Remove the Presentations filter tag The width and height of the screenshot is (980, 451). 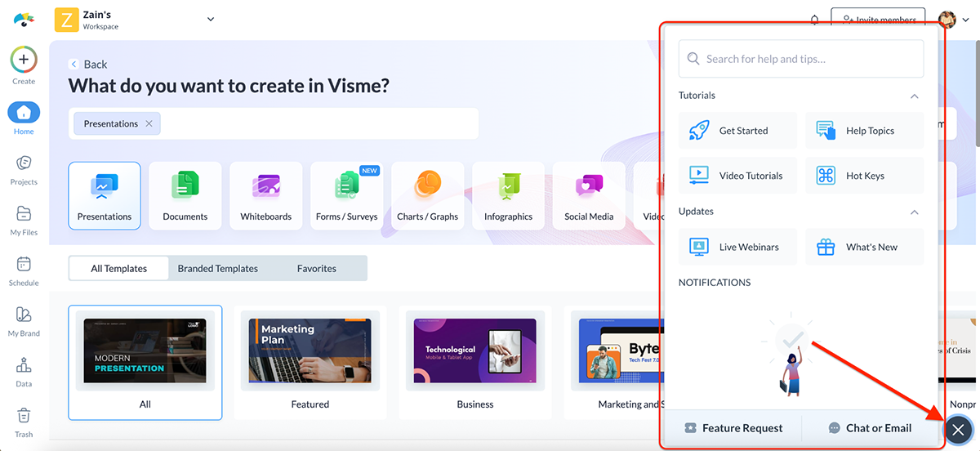click(149, 123)
